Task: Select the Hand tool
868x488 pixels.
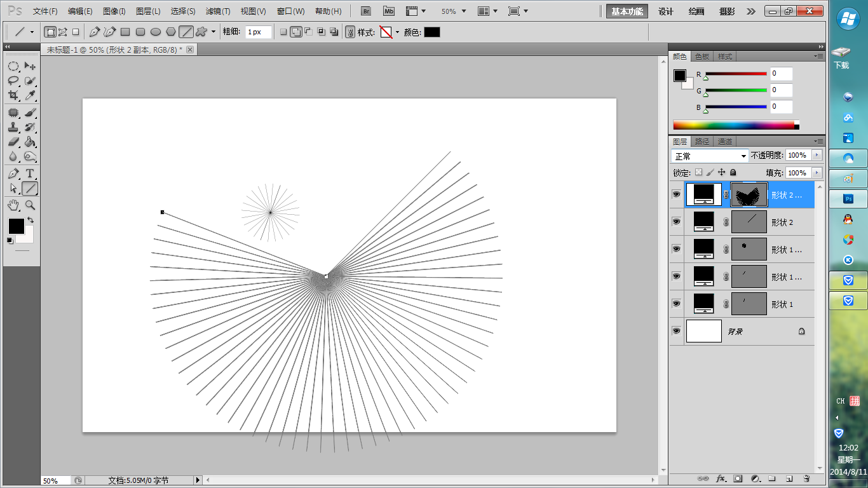Action: pyautogui.click(x=13, y=205)
